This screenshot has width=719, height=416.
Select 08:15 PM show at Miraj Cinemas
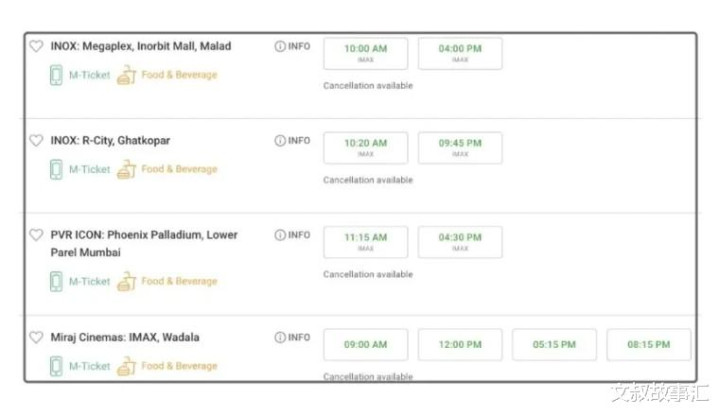(x=649, y=344)
